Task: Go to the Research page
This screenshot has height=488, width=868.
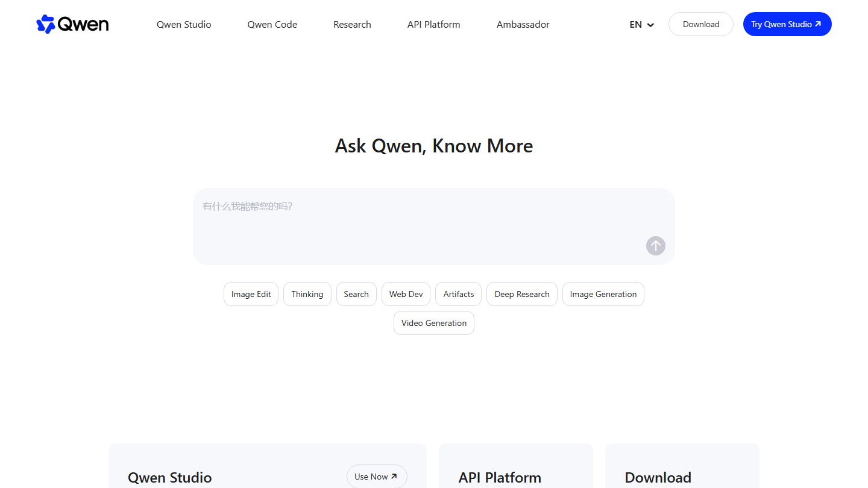Action: coord(352,25)
